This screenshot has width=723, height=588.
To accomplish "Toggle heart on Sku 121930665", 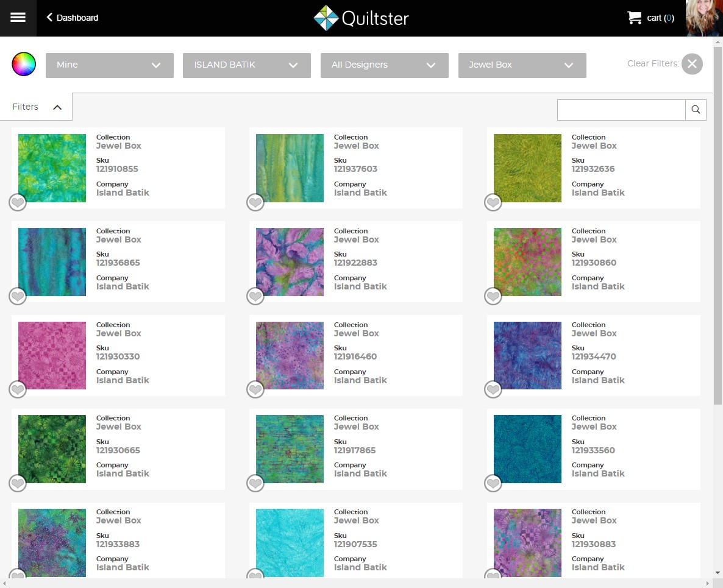I will point(18,483).
